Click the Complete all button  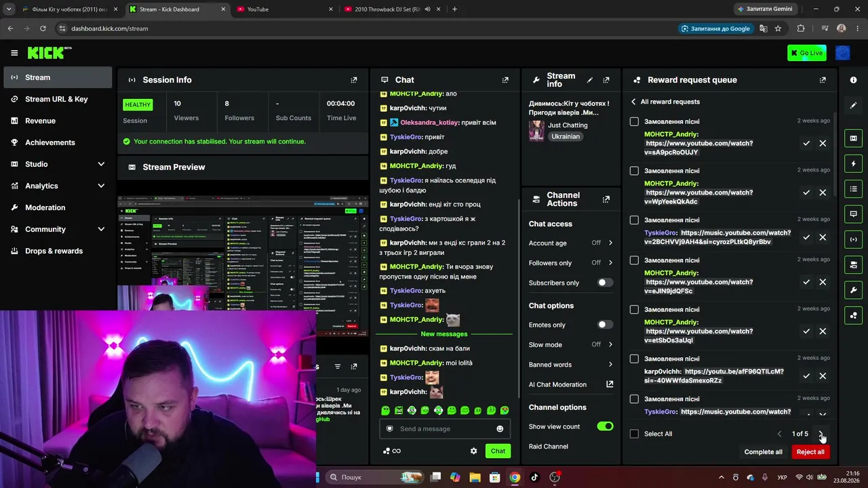pyautogui.click(x=763, y=452)
